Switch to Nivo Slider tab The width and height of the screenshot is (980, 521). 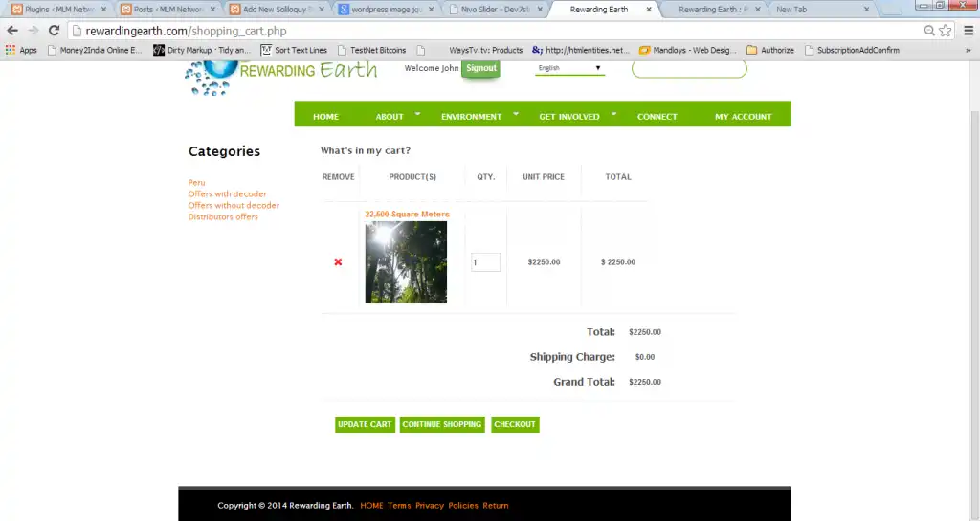(494, 10)
